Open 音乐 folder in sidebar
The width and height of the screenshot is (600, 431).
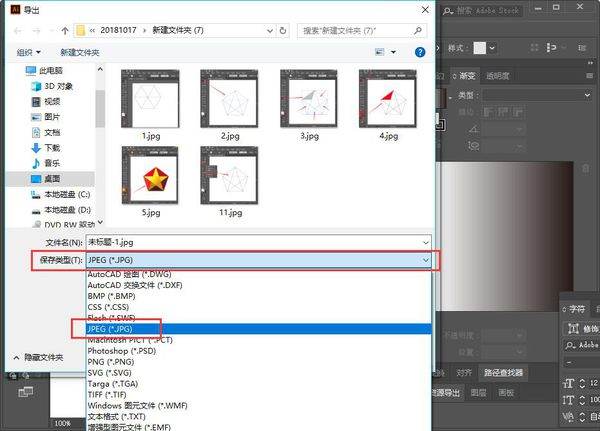46,163
